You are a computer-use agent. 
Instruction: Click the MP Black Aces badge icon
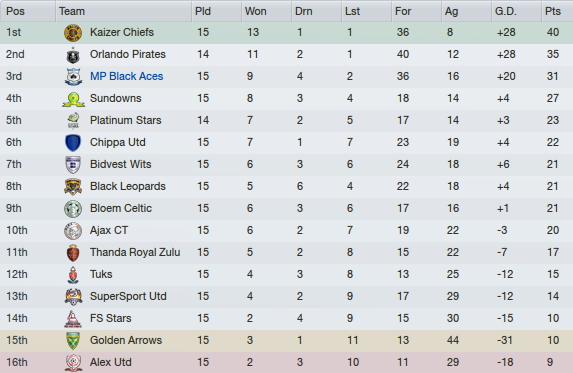pos(73,77)
